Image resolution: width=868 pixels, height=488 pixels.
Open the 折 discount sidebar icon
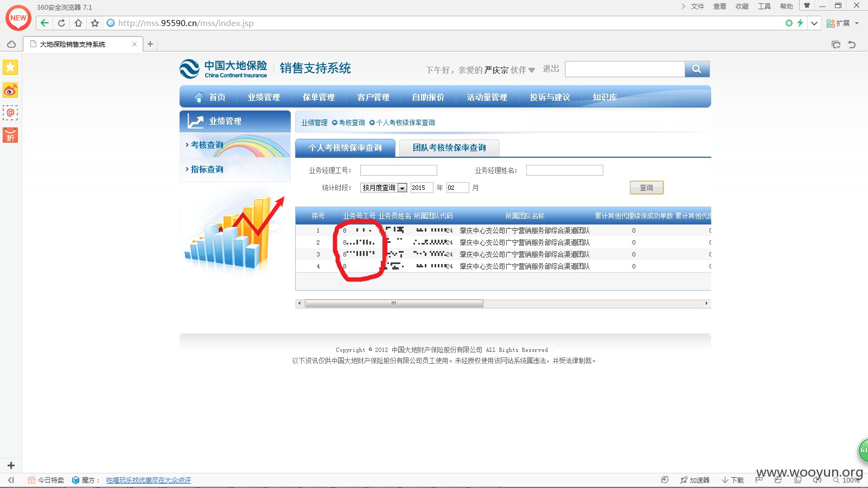pyautogui.click(x=10, y=135)
